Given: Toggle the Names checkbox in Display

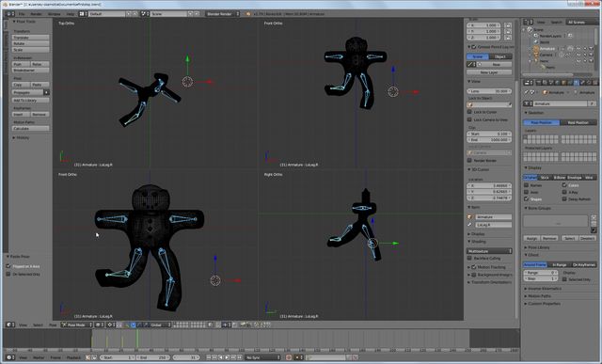Looking at the screenshot, I should (527, 185).
